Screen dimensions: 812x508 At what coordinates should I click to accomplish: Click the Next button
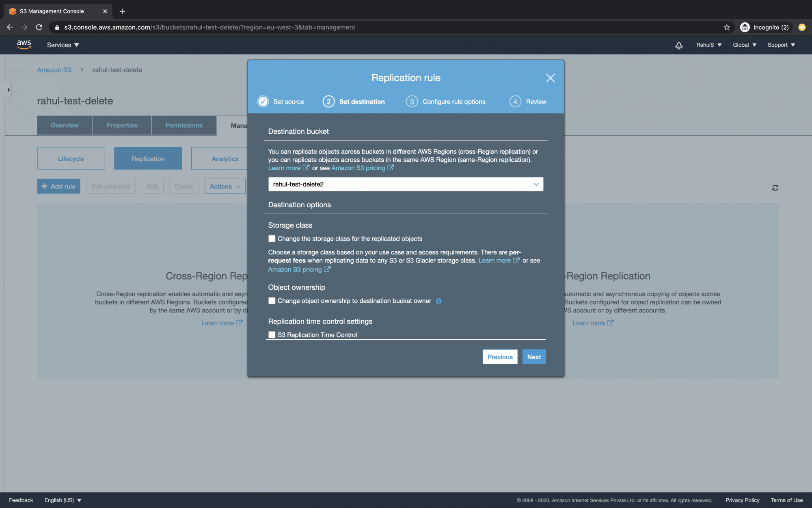[x=534, y=356]
